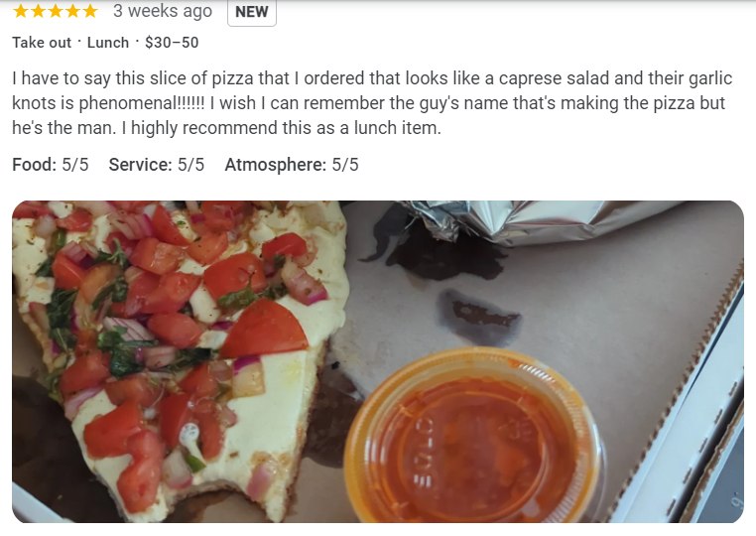The width and height of the screenshot is (756, 536).
Task: Click the 'Atmosphere: 5/5' rating text
Action: (292, 165)
